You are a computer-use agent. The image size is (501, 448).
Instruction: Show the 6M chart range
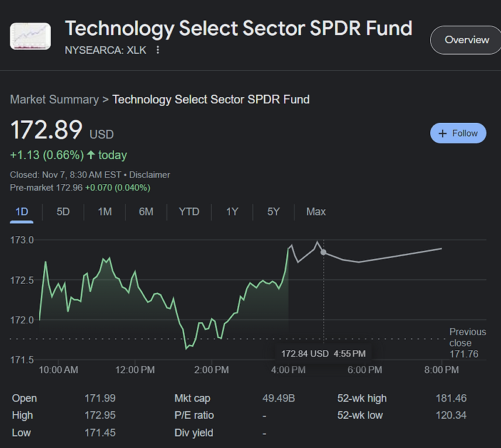pyautogui.click(x=146, y=212)
